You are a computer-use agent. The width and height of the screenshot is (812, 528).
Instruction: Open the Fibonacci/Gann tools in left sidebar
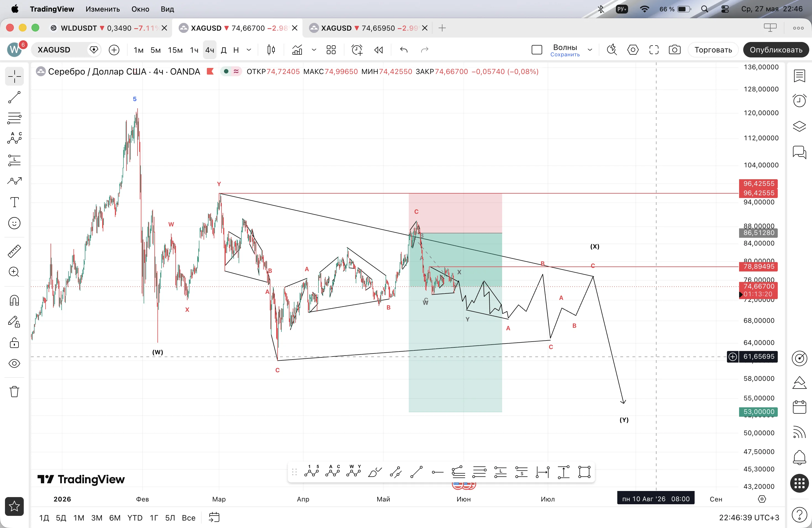pos(14,118)
